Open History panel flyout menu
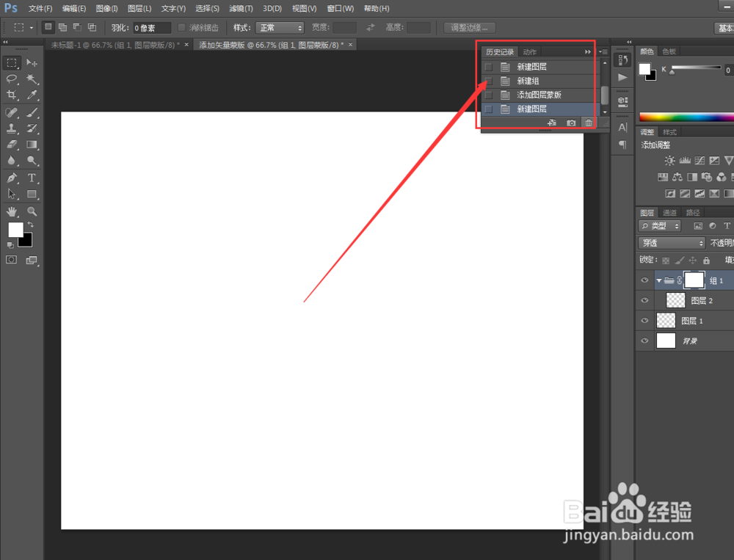734x560 pixels. pos(603,52)
